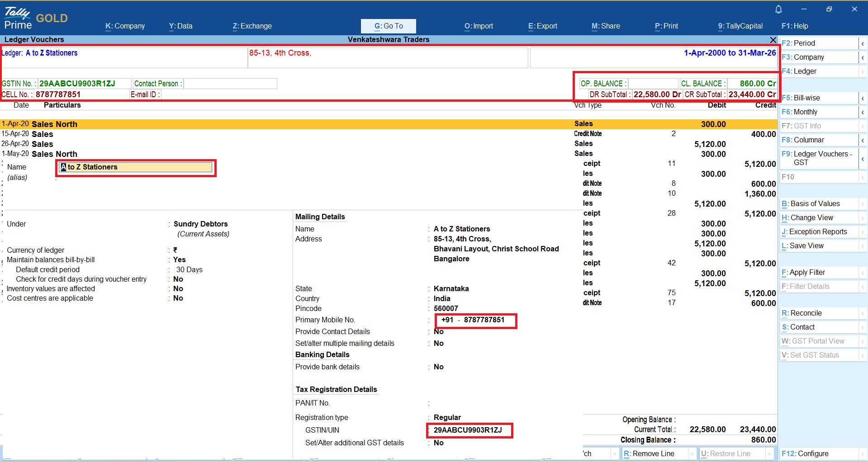Toggle Inventory values are affected setting
The image size is (868, 462).
pos(178,289)
